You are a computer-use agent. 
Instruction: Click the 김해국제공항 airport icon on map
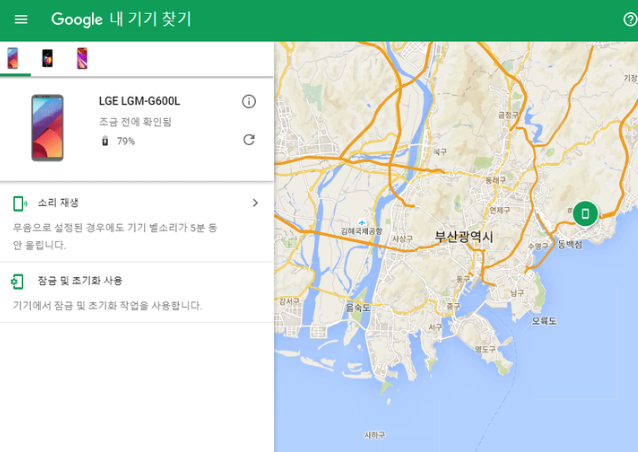pyautogui.click(x=362, y=222)
